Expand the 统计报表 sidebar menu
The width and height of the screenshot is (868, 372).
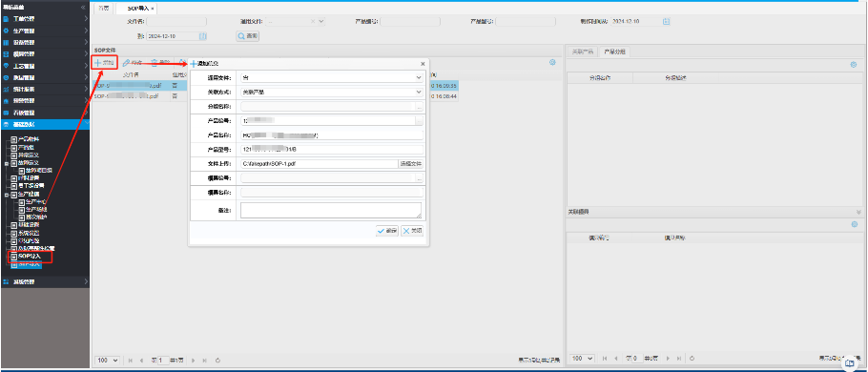coord(45,89)
